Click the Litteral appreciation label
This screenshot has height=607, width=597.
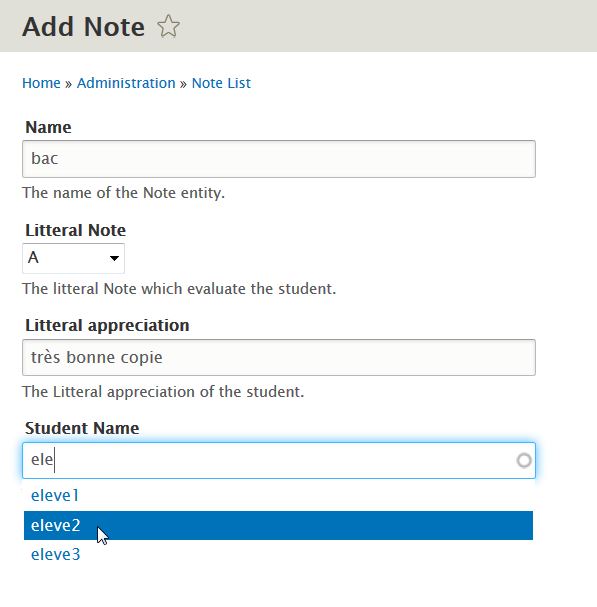[x=107, y=326]
